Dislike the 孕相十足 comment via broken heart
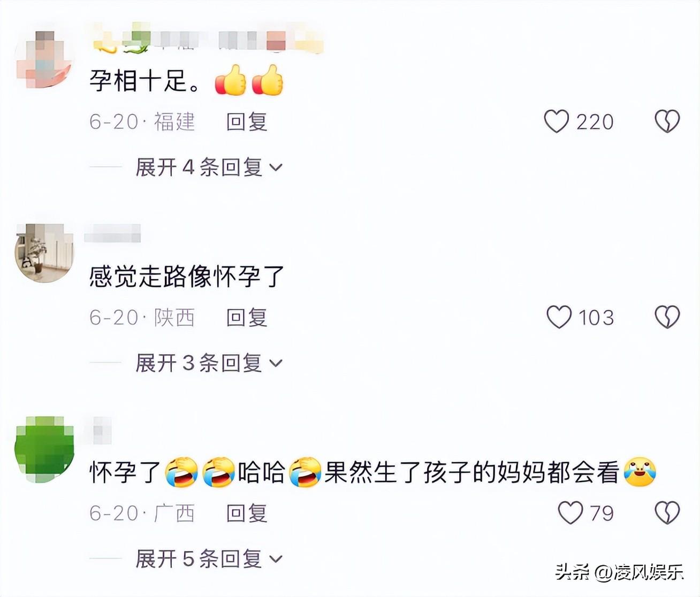Viewport: 700px width, 597px height. [x=667, y=121]
